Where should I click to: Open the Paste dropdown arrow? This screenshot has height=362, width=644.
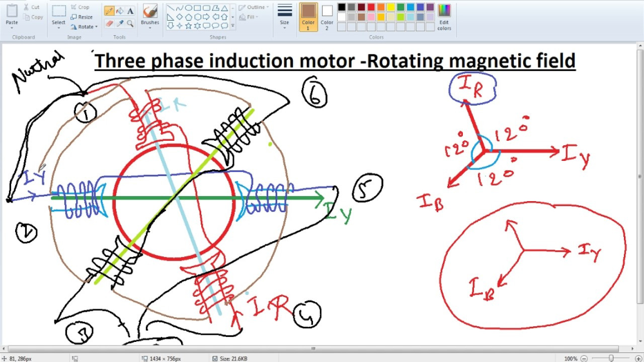pyautogui.click(x=12, y=28)
